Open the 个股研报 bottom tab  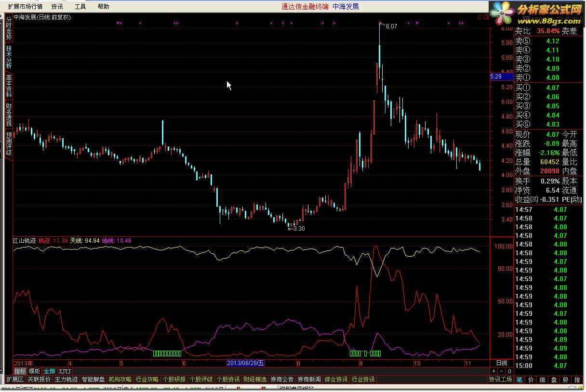click(x=174, y=379)
